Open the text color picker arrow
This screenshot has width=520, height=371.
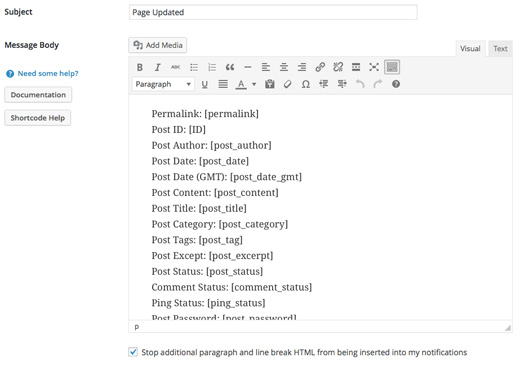pos(254,84)
